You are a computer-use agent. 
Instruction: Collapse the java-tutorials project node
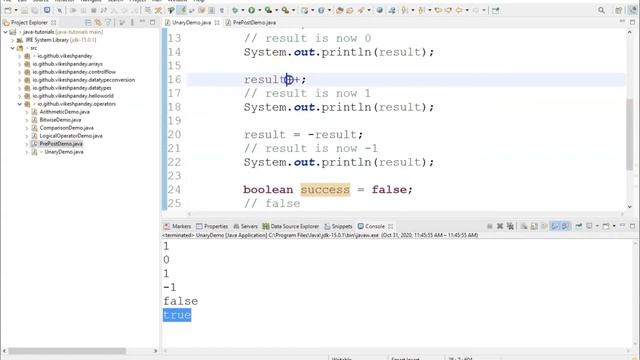click(x=5, y=32)
